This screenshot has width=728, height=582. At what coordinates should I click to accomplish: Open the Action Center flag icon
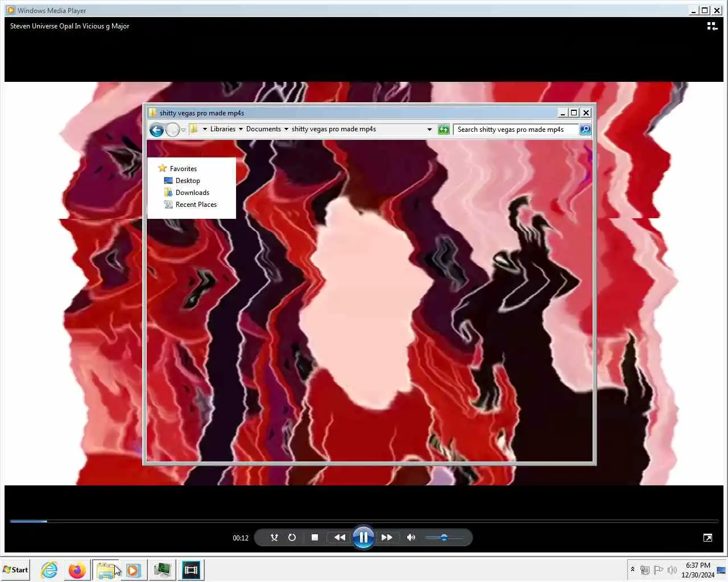[x=659, y=570]
